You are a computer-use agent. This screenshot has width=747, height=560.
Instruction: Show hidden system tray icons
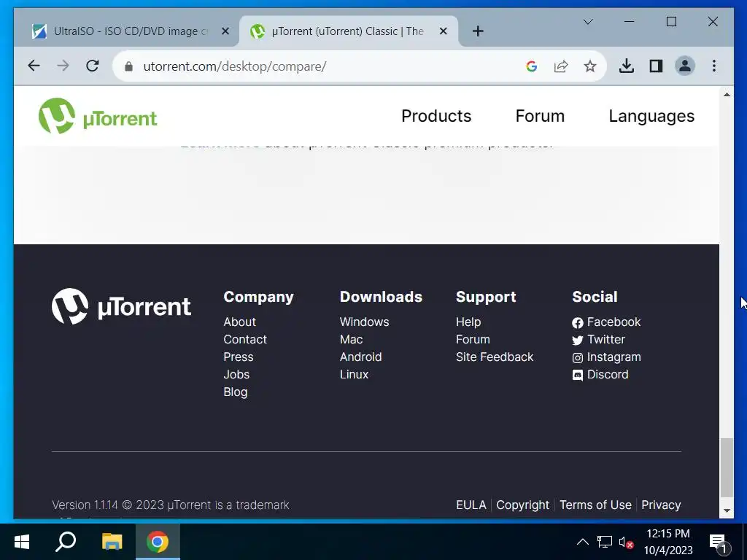(583, 542)
